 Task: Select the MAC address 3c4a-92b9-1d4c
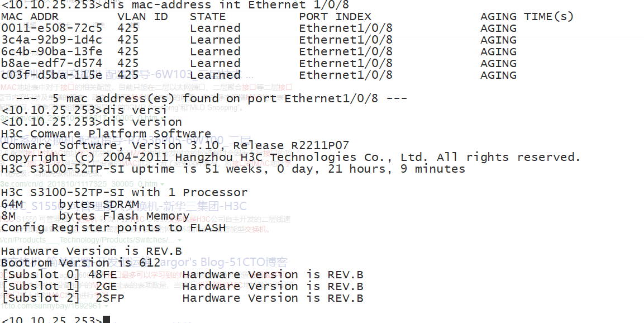(51, 40)
